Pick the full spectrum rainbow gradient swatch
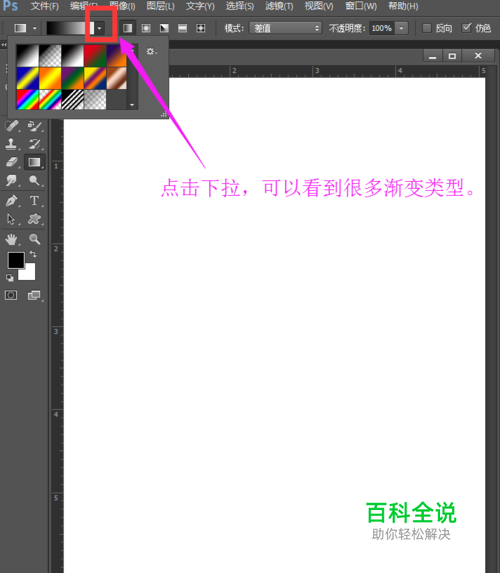The image size is (500, 573). pos(27,99)
